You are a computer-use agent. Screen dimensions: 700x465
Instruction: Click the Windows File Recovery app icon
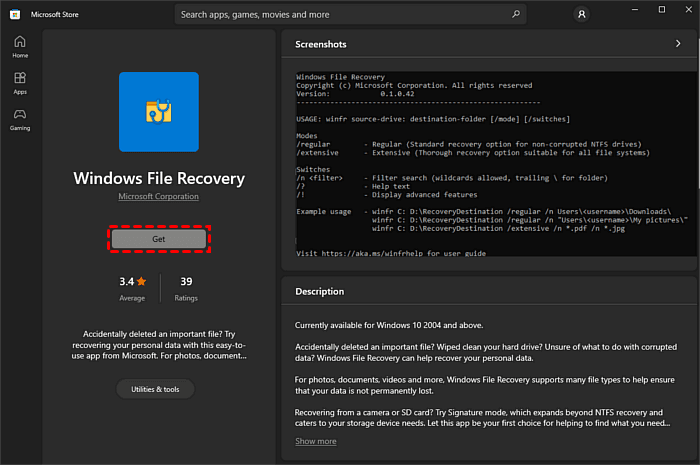[x=159, y=111]
